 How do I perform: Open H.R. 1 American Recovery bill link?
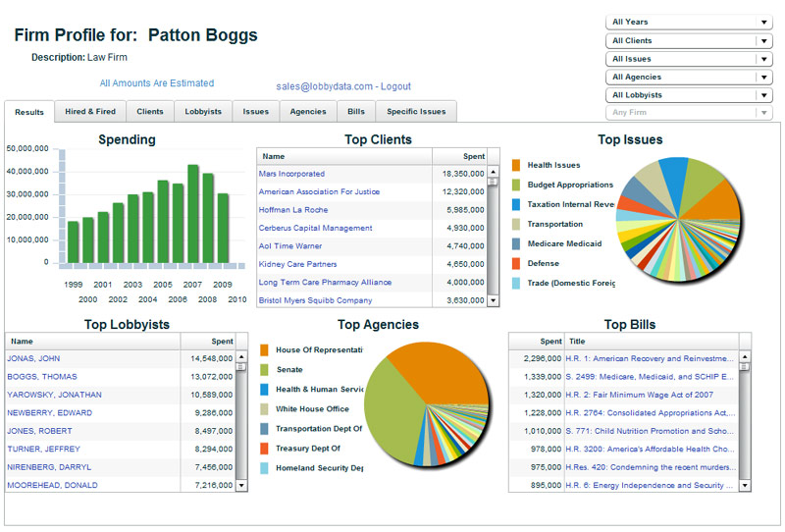(x=650, y=358)
